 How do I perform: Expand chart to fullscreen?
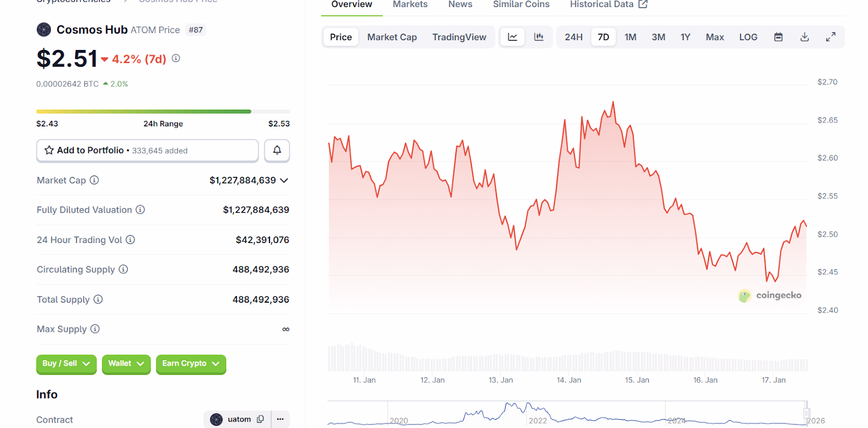pyautogui.click(x=831, y=37)
